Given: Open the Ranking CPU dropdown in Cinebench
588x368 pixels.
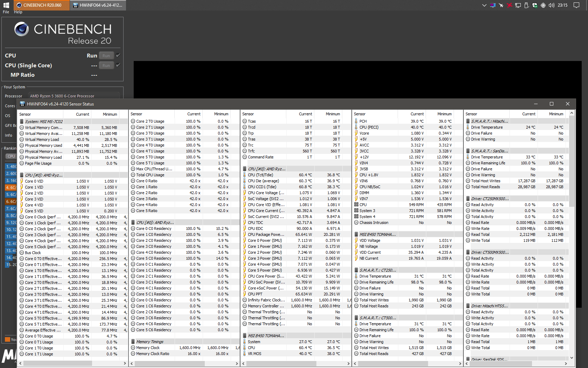Looking at the screenshot, I should click(x=11, y=156).
